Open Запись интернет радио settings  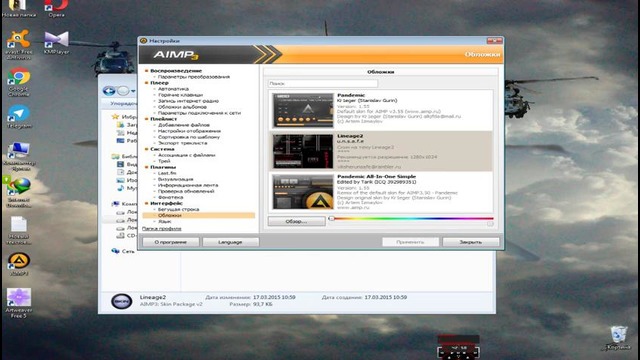pos(188,101)
